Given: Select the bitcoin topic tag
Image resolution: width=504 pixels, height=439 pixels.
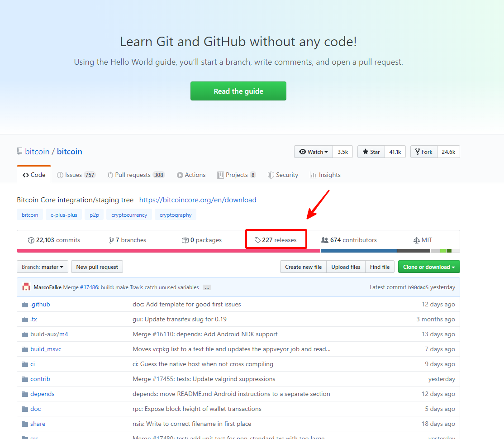Looking at the screenshot, I should (30, 215).
